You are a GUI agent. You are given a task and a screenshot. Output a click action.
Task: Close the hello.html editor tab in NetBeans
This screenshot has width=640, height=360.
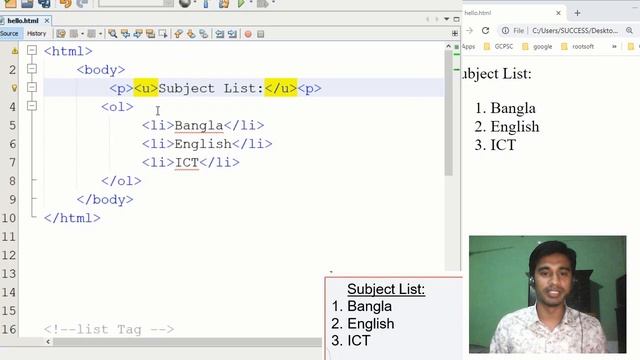(47, 20)
